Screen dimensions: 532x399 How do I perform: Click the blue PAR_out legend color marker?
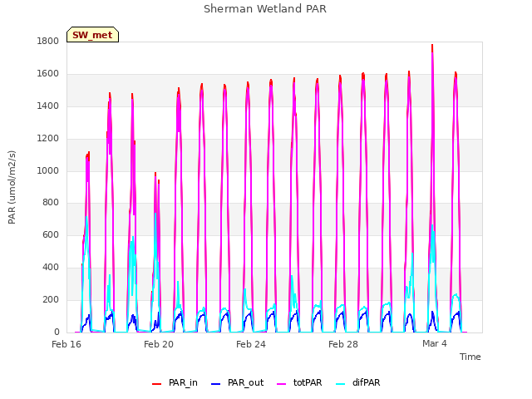[x=215, y=384]
